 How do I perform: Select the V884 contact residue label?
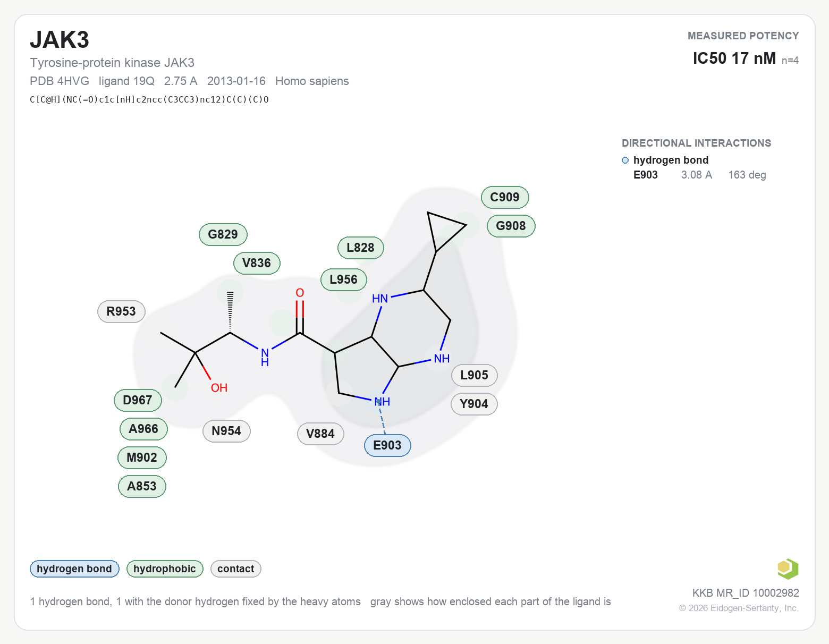pyautogui.click(x=320, y=434)
